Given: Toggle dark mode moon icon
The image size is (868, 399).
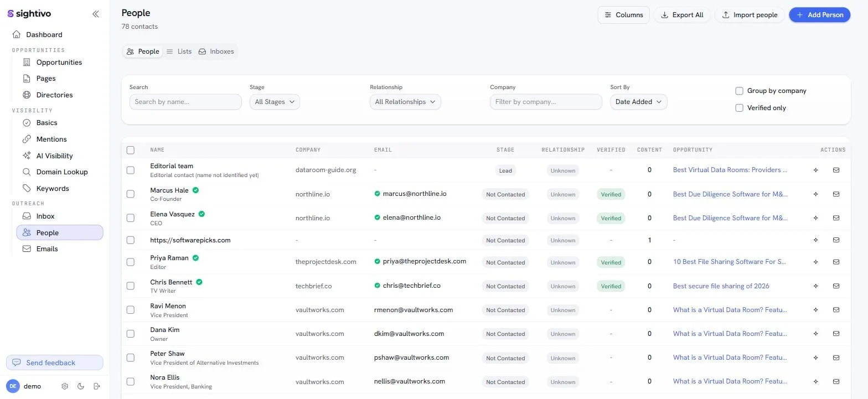Looking at the screenshot, I should pyautogui.click(x=81, y=386).
